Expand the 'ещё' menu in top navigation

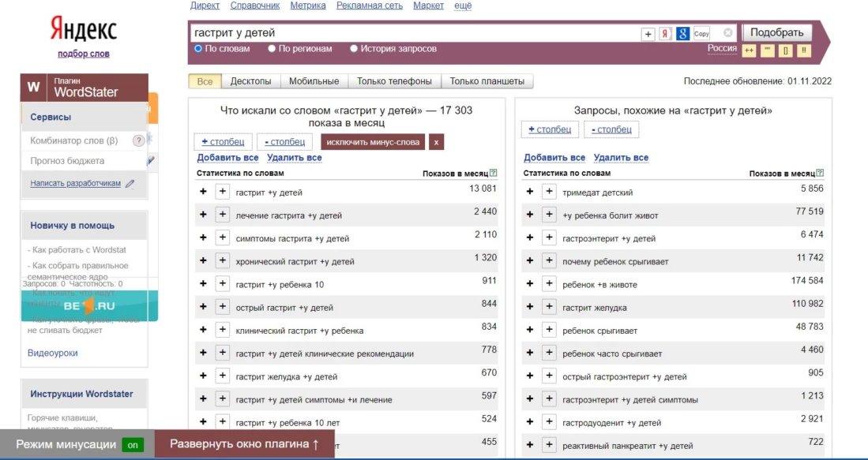click(x=463, y=6)
